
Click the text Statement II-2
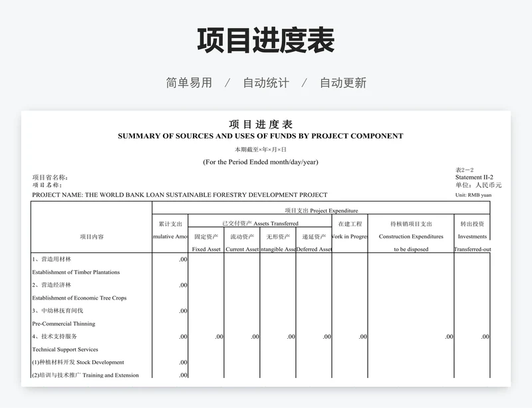(474, 177)
